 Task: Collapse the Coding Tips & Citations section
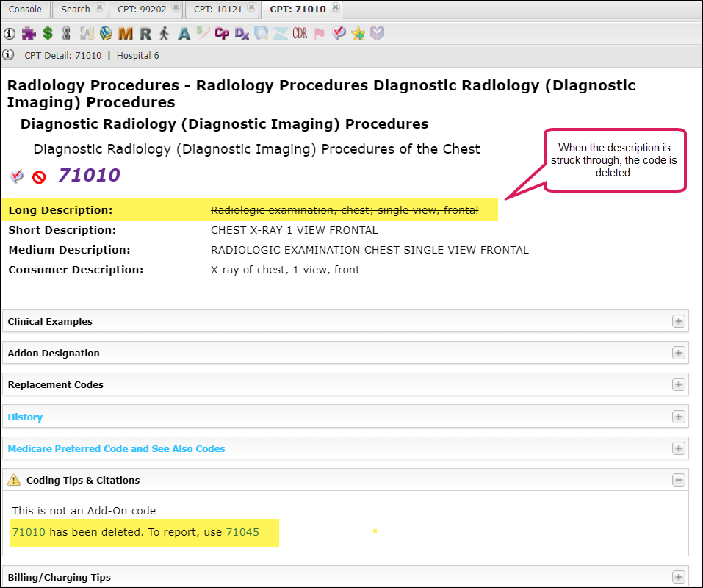coord(678,480)
